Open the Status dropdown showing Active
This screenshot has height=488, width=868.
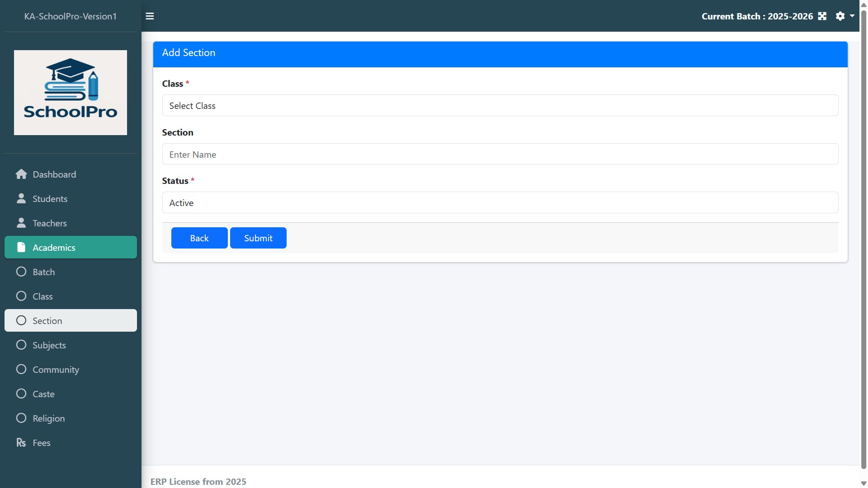pos(500,202)
